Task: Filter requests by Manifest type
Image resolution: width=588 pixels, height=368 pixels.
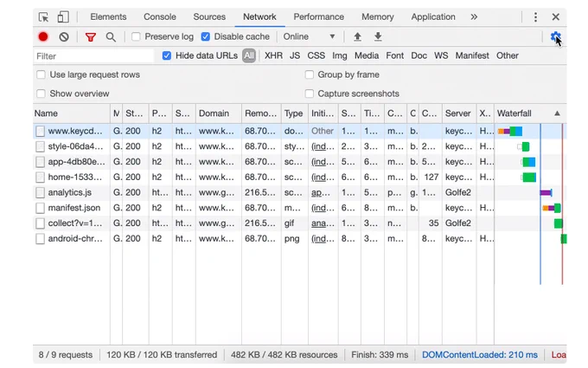Action: [472, 55]
